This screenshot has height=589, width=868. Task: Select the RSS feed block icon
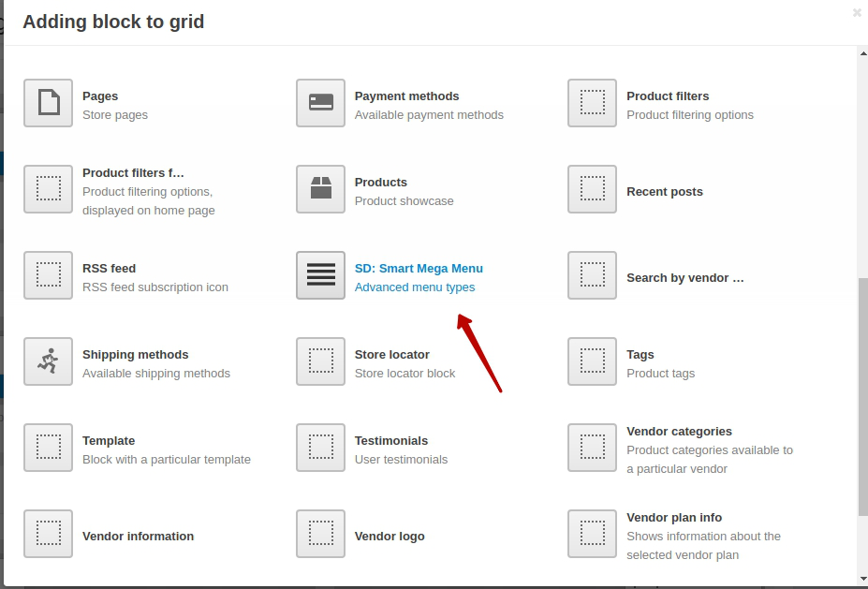[48, 275]
